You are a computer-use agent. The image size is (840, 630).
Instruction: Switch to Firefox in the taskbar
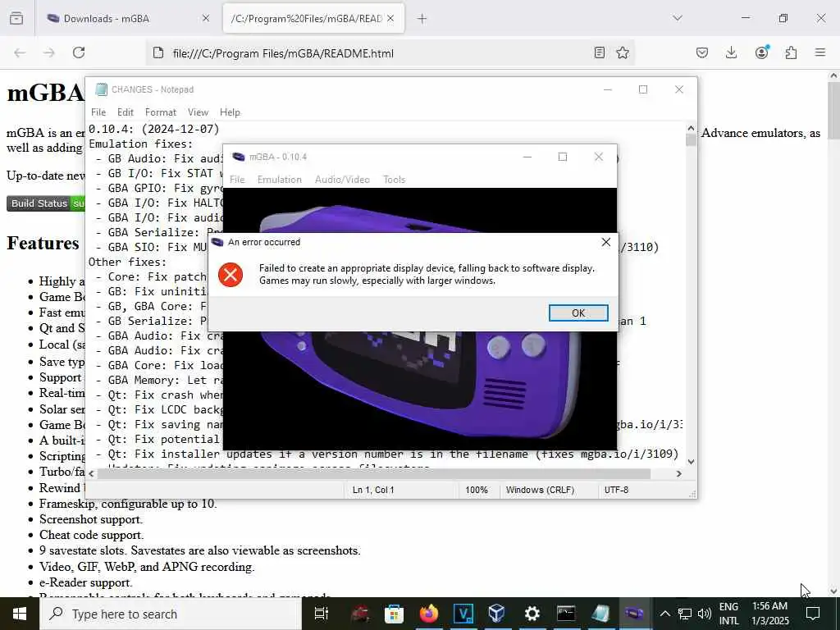[x=428, y=614]
